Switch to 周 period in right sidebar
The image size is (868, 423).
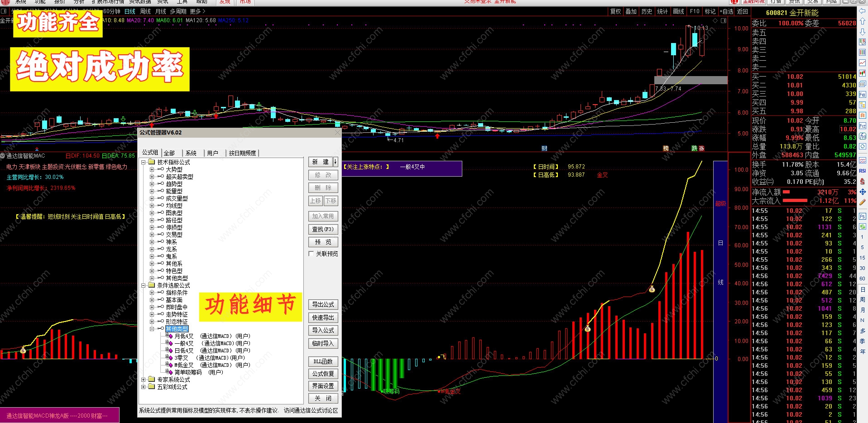click(x=863, y=300)
